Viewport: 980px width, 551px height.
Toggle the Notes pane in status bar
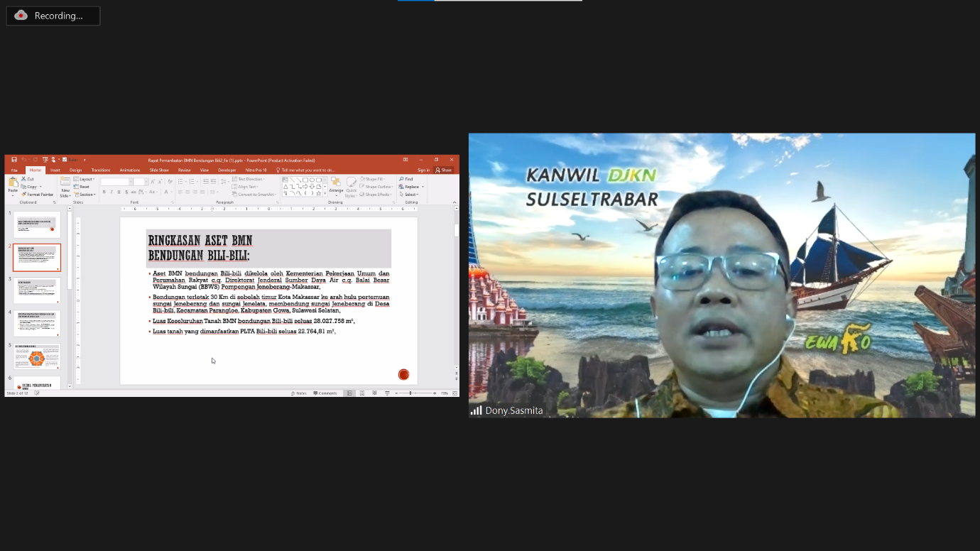click(x=298, y=393)
